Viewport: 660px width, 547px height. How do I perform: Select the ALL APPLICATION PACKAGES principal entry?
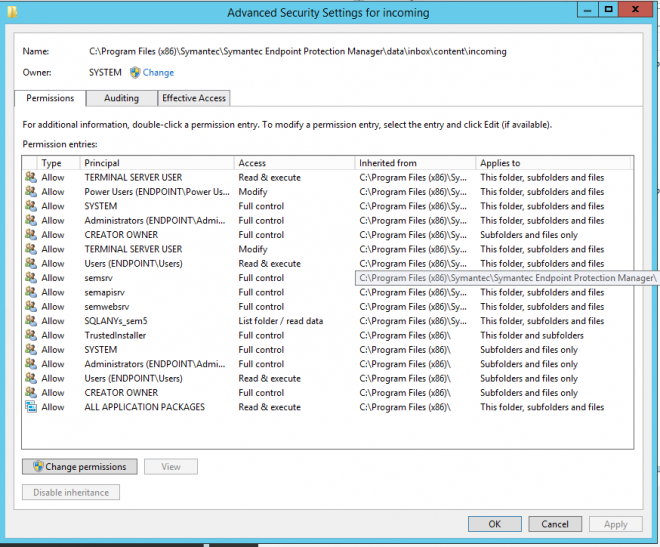click(145, 407)
